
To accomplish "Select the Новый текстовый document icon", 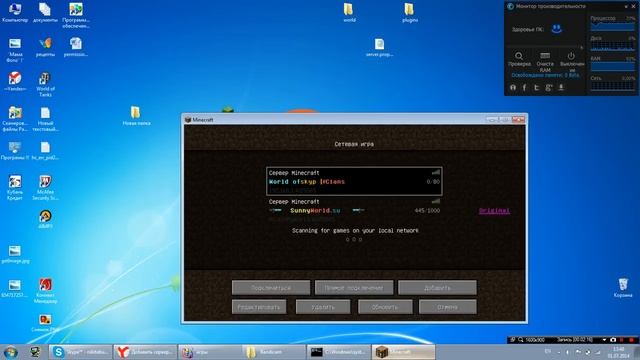I will 45,119.
